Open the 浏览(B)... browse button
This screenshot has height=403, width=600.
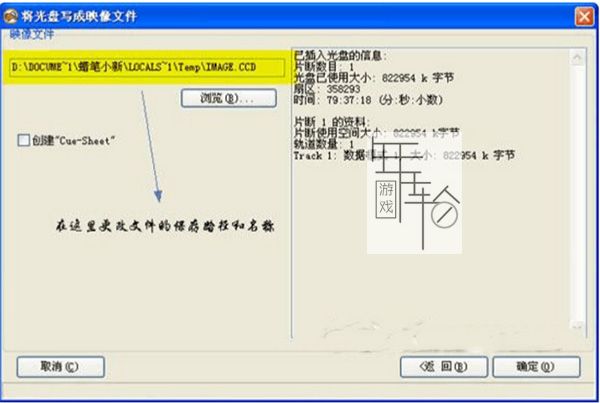(228, 98)
